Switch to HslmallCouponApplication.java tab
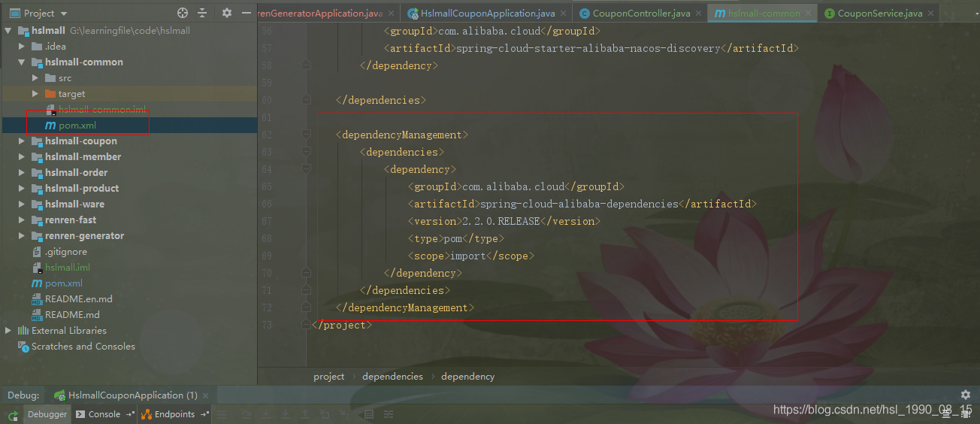 (x=488, y=14)
